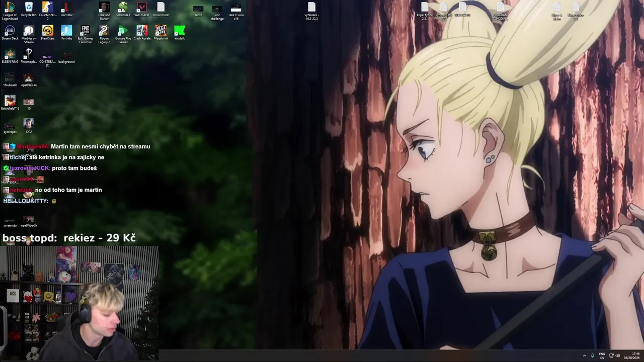
Task: Launch VALORANT from the desktop
Action: pos(142,9)
